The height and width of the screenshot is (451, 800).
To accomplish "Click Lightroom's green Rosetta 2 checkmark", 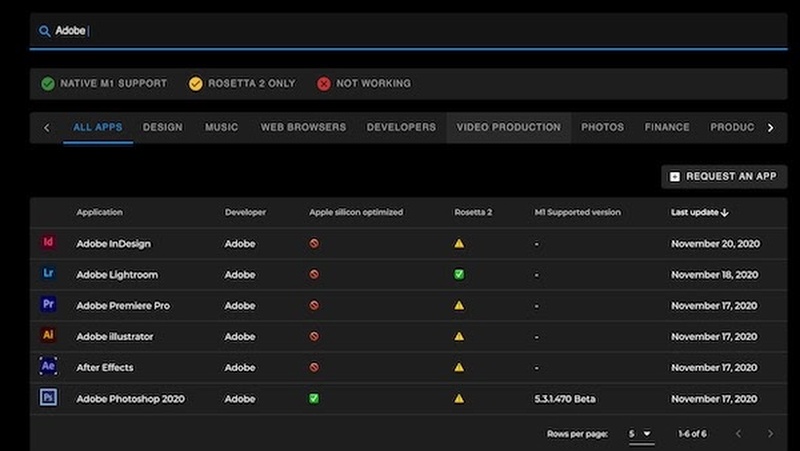I will (x=459, y=274).
